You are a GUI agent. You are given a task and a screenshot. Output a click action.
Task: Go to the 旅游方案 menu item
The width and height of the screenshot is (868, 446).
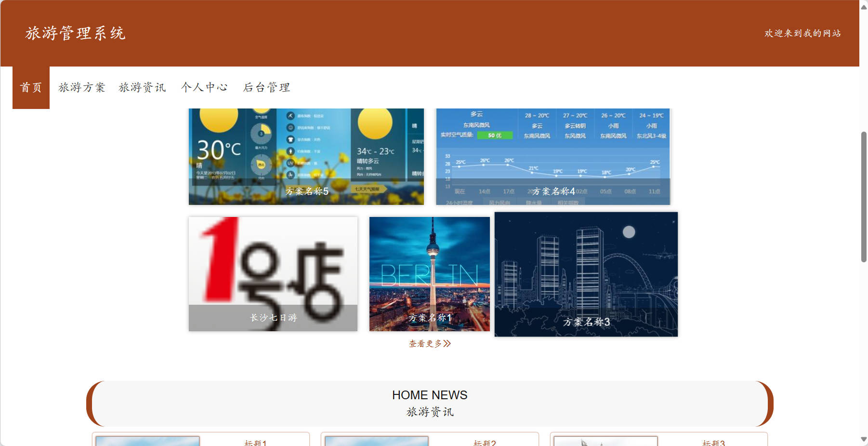point(82,87)
